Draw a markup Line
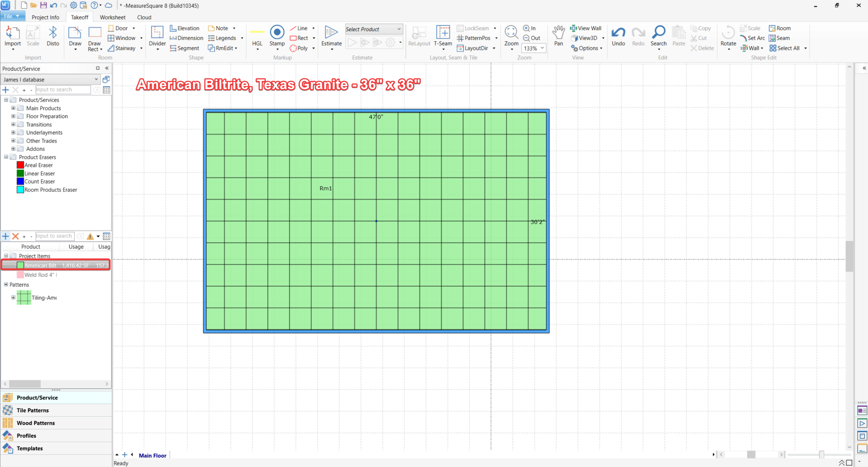The width and height of the screenshot is (868, 467). pyautogui.click(x=299, y=28)
